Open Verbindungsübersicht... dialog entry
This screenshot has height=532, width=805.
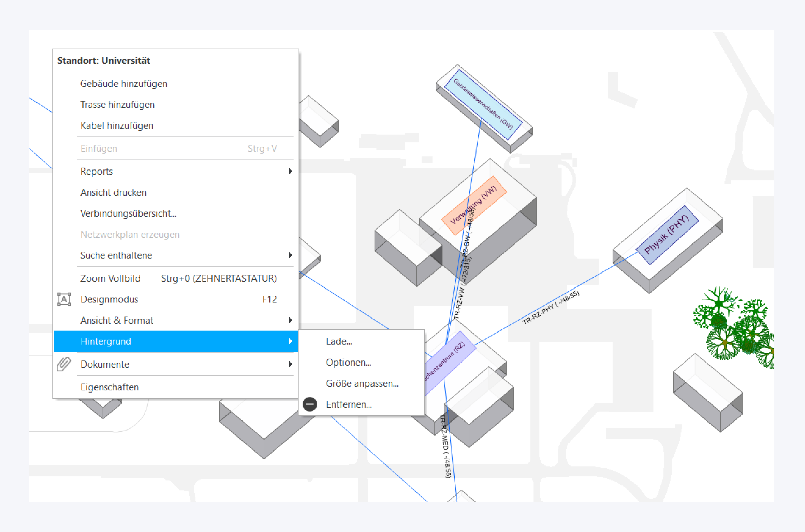point(128,213)
